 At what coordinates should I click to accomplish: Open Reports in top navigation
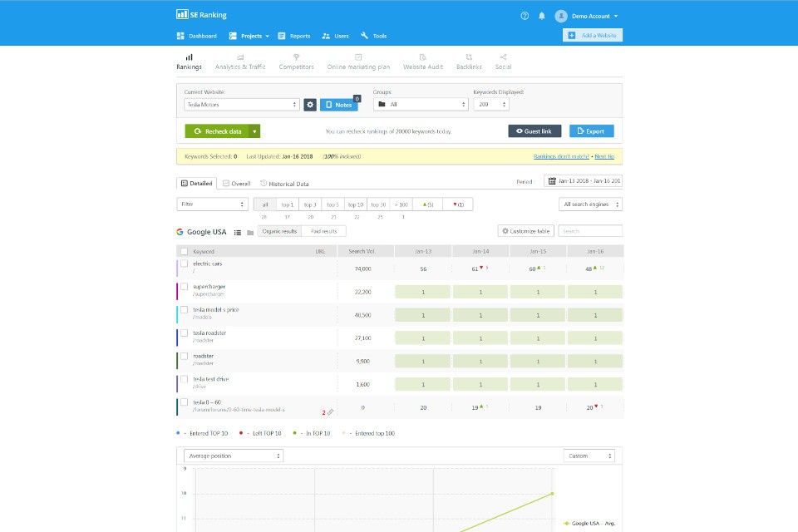point(294,36)
